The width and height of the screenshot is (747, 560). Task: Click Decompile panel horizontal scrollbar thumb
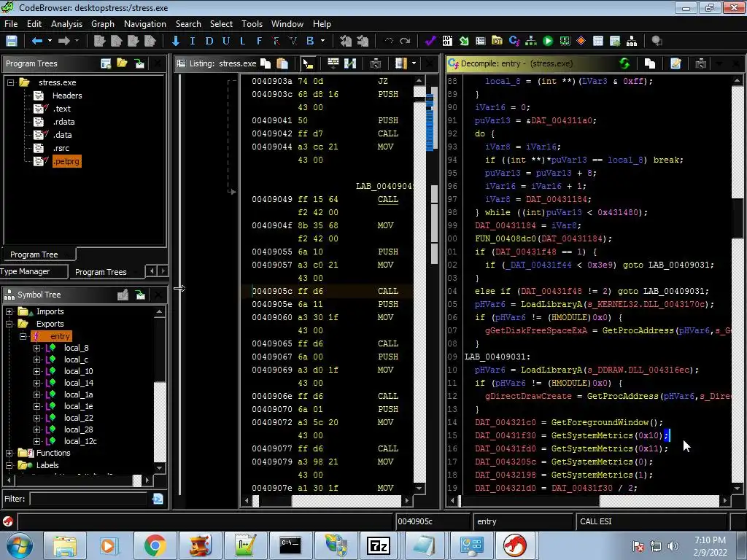(659, 500)
